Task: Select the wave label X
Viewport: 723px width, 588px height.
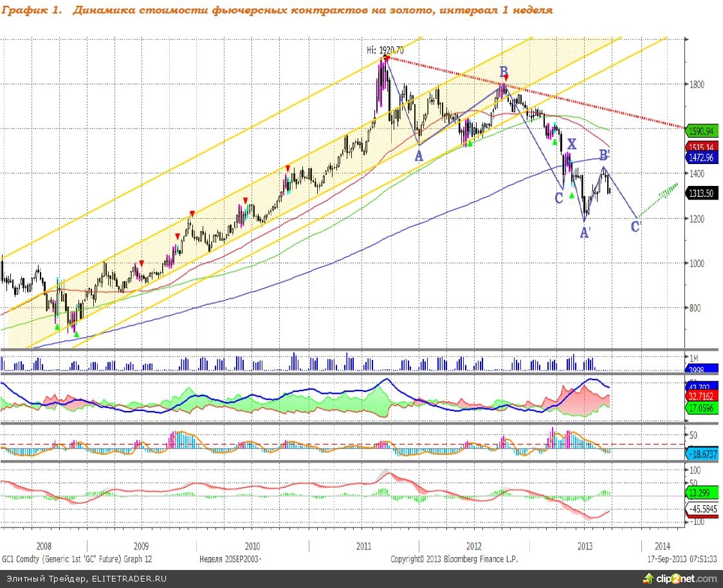Action: pyautogui.click(x=571, y=144)
